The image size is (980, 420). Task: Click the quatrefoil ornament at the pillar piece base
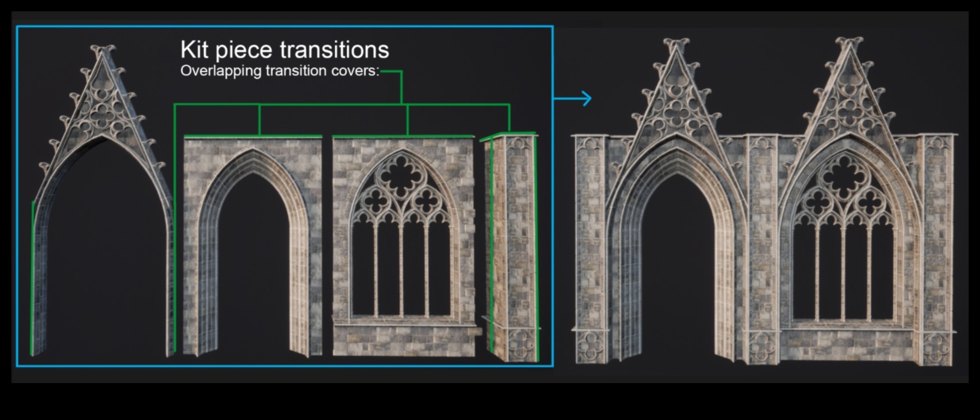pos(521,343)
